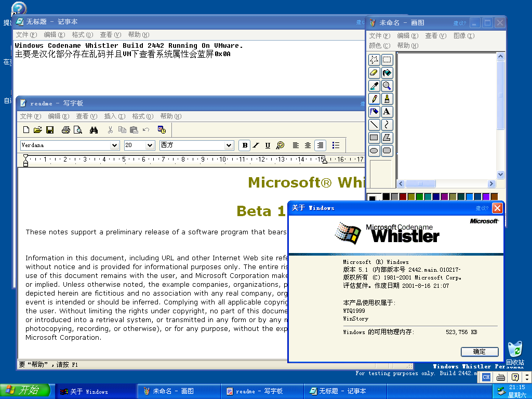Open Print Preview from WordPad toolbar

tap(78, 129)
